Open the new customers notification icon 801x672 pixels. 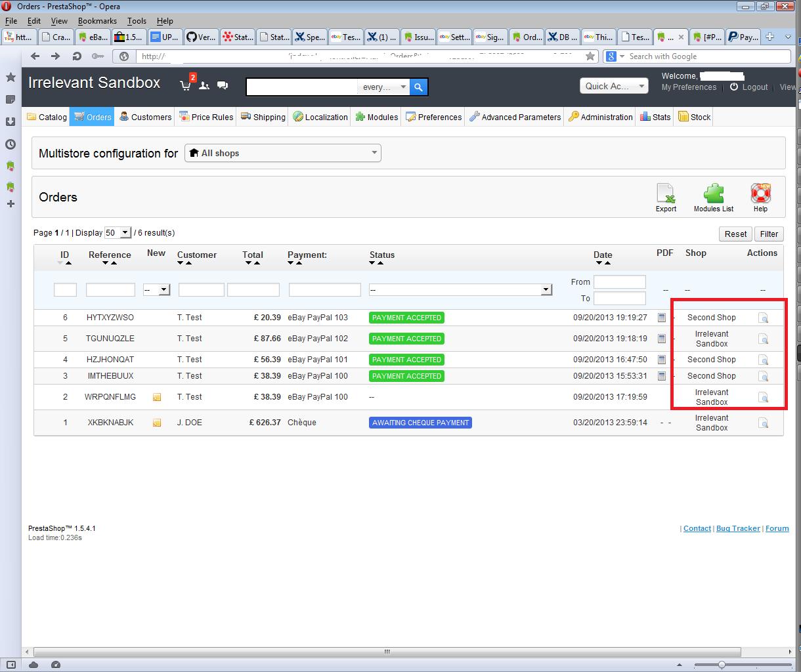pyautogui.click(x=205, y=85)
